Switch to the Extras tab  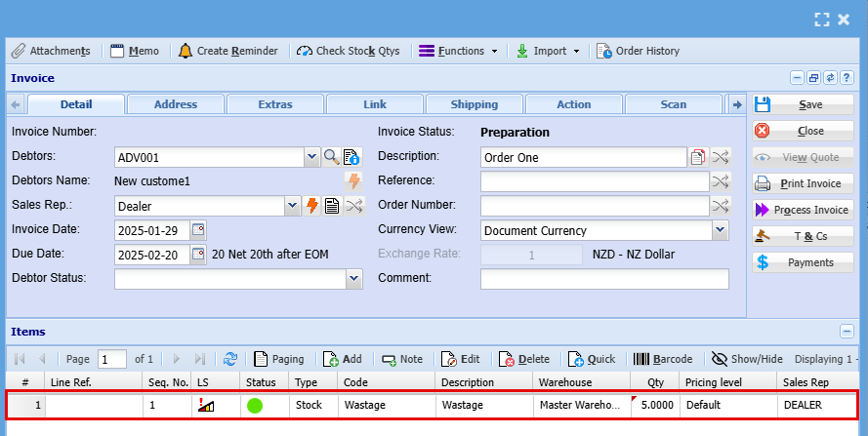point(275,104)
